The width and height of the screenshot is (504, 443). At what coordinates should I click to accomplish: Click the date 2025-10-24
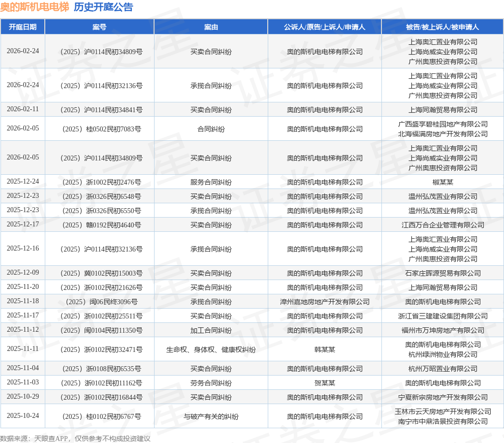point(23,415)
